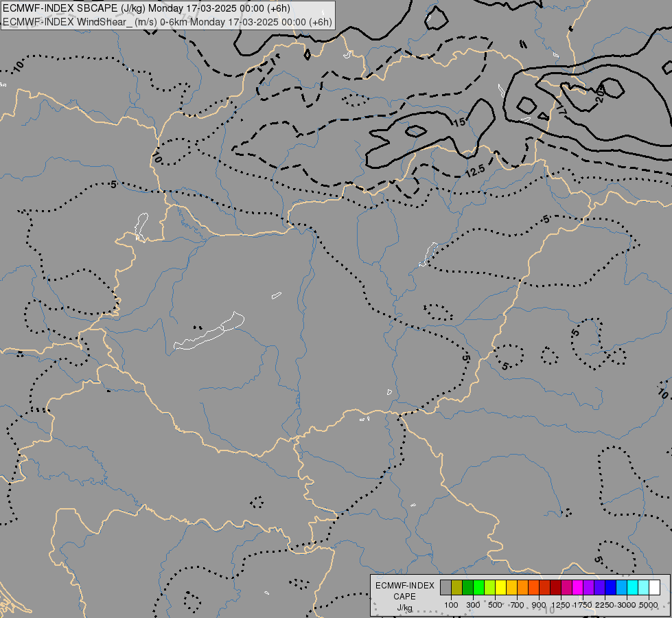
Task: Click the ECMWF-INDEX SBCAPE title line
Action: (x=146, y=8)
